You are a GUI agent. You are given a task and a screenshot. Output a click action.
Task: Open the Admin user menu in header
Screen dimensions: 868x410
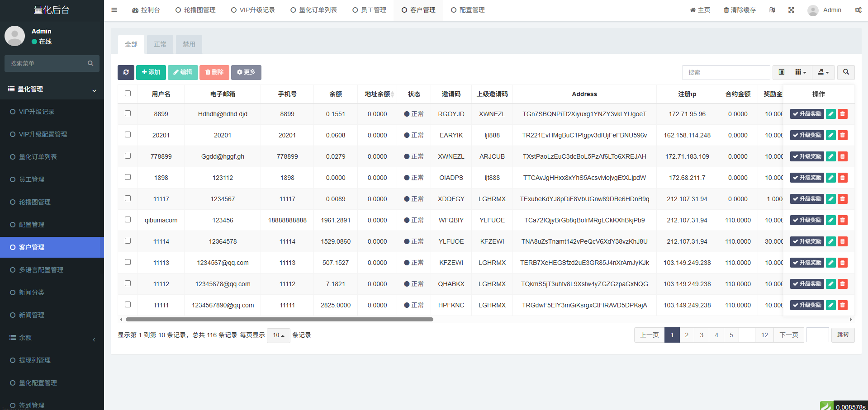coord(825,10)
